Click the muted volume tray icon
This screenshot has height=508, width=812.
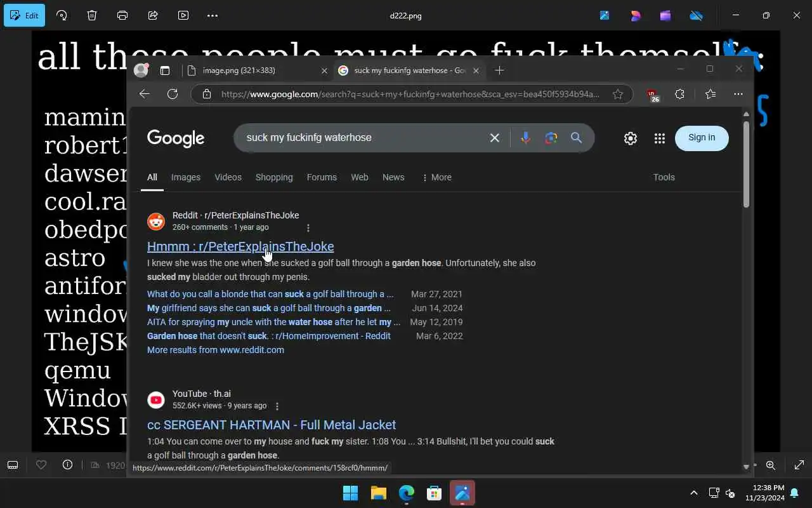click(730, 493)
